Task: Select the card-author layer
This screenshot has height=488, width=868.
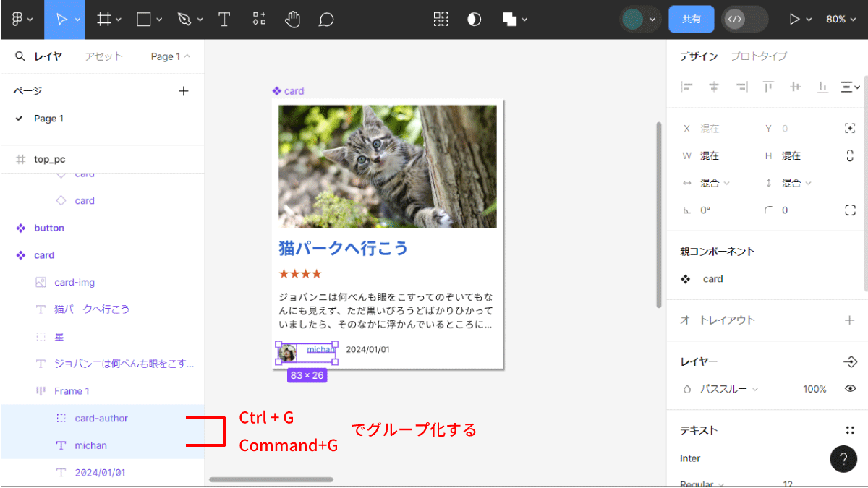Action: pos(102,418)
